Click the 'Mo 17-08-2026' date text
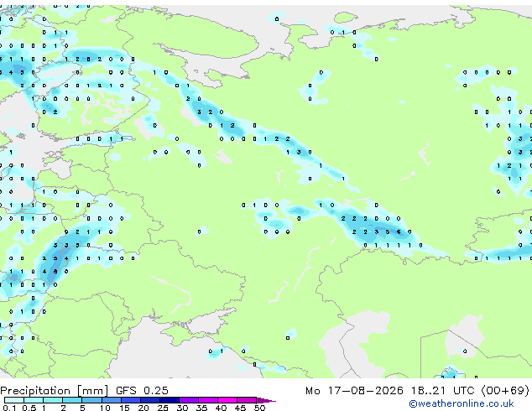Viewport: 532px width, 411px height. [354, 391]
